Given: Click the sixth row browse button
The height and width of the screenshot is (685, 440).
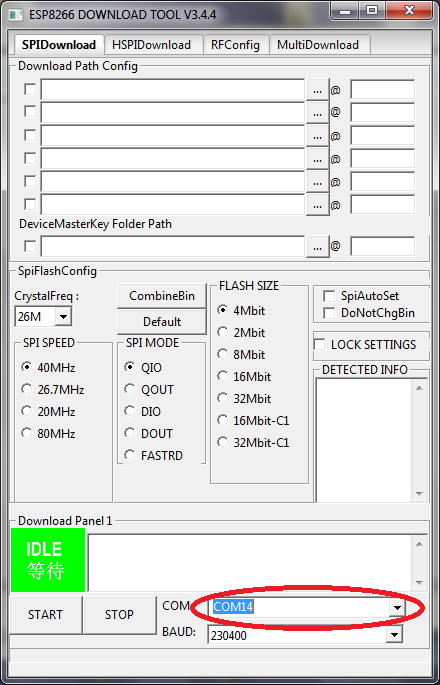Looking at the screenshot, I should [x=318, y=204].
